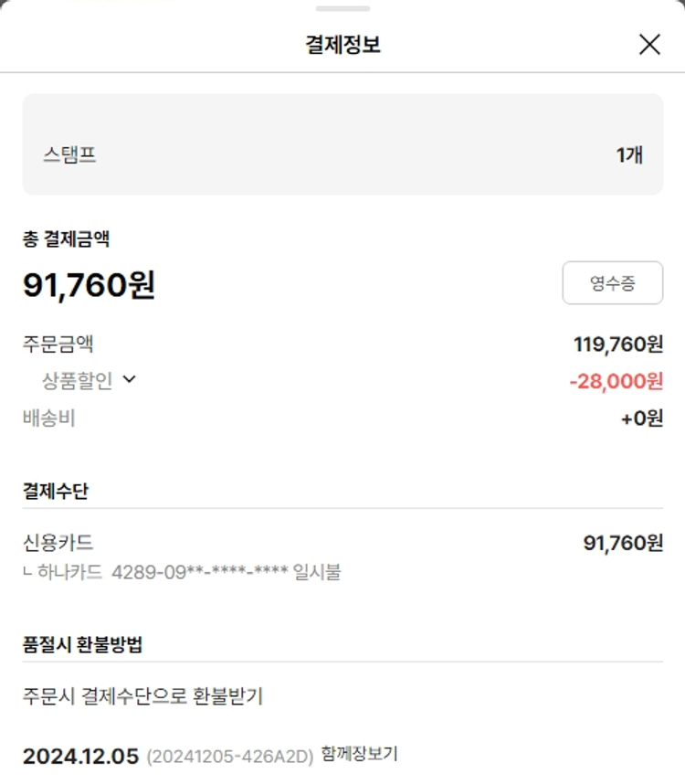The width and height of the screenshot is (685, 784).
Task: Click the 결제정보 title text
Action: pos(342,44)
